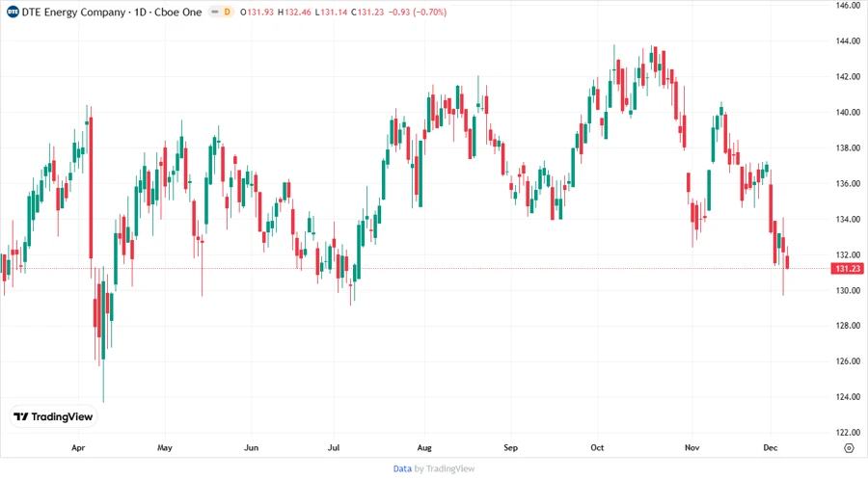The height and width of the screenshot is (480, 868).
Task: Click the Nov label on the time axis
Action: coord(692,448)
